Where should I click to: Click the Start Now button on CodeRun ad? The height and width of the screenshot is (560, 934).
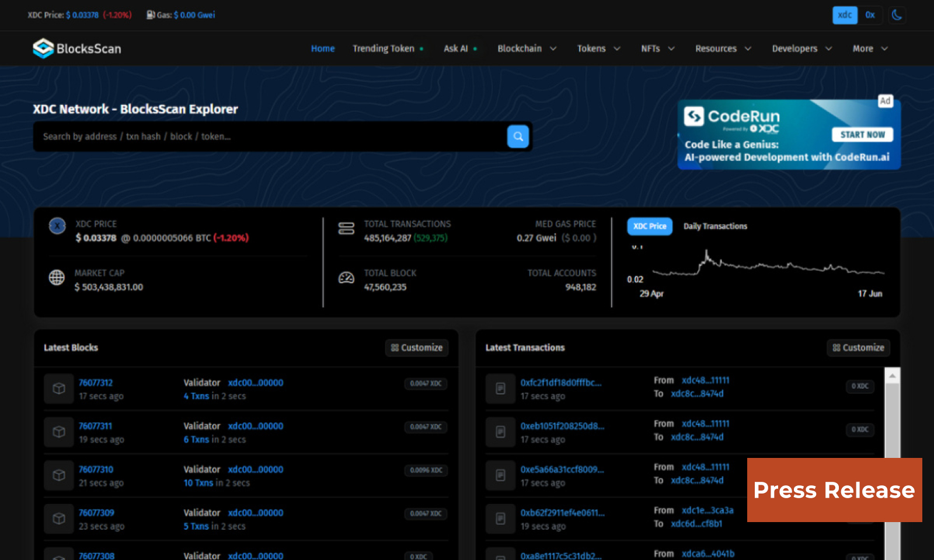[x=862, y=134]
